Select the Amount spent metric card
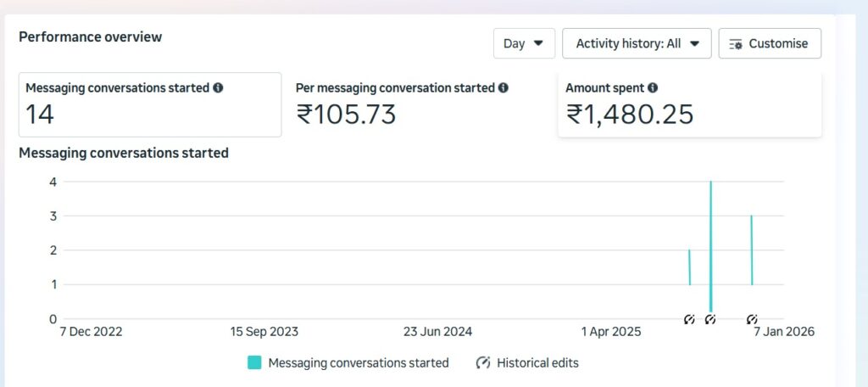Viewport: 868px width, 387px height. coord(689,104)
